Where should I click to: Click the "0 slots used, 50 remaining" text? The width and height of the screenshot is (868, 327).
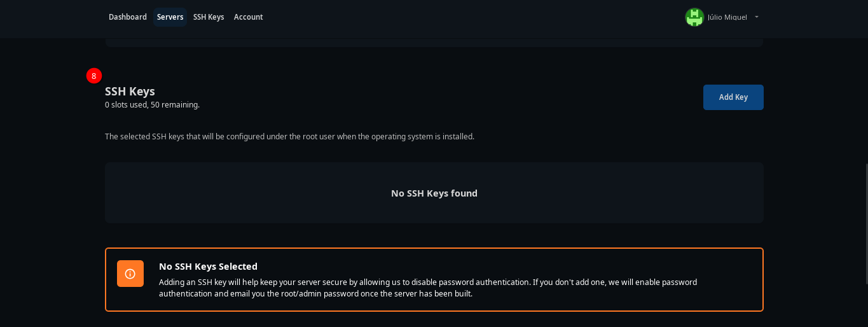point(152,105)
